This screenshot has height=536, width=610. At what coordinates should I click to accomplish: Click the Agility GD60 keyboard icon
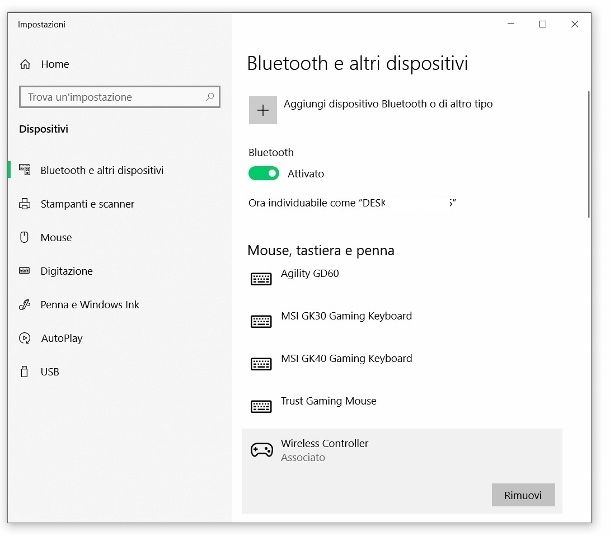click(x=261, y=279)
